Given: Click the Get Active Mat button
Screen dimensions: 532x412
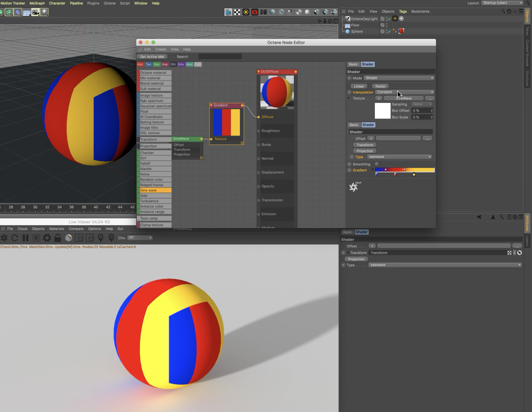Looking at the screenshot, I should (152, 57).
